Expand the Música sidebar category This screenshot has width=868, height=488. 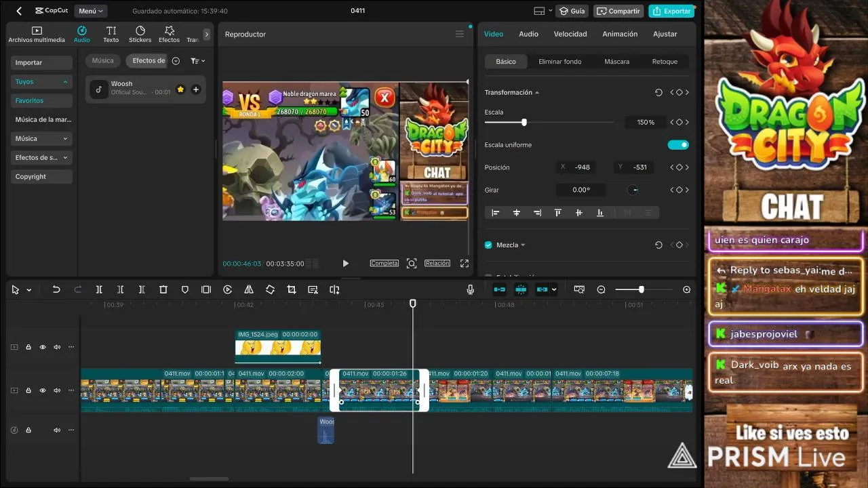click(41, 138)
